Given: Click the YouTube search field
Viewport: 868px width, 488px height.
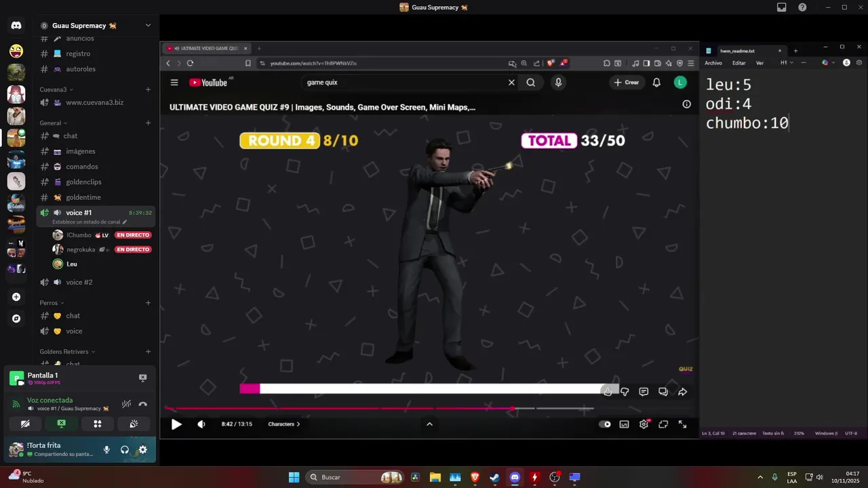Looking at the screenshot, I should coord(404,83).
